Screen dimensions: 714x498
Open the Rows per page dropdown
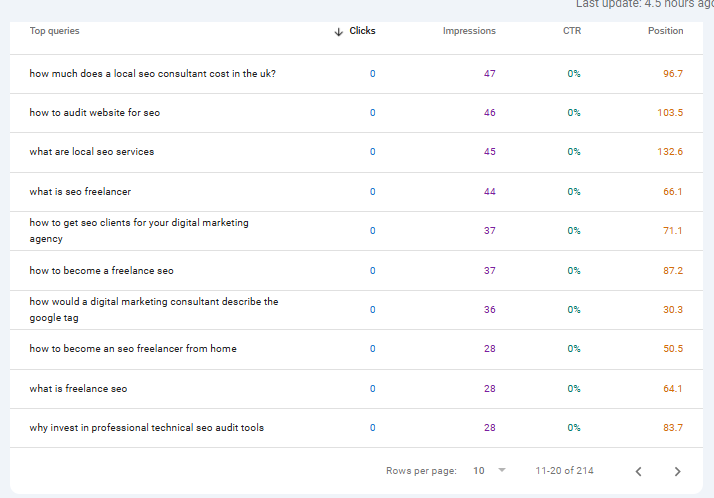[490, 471]
